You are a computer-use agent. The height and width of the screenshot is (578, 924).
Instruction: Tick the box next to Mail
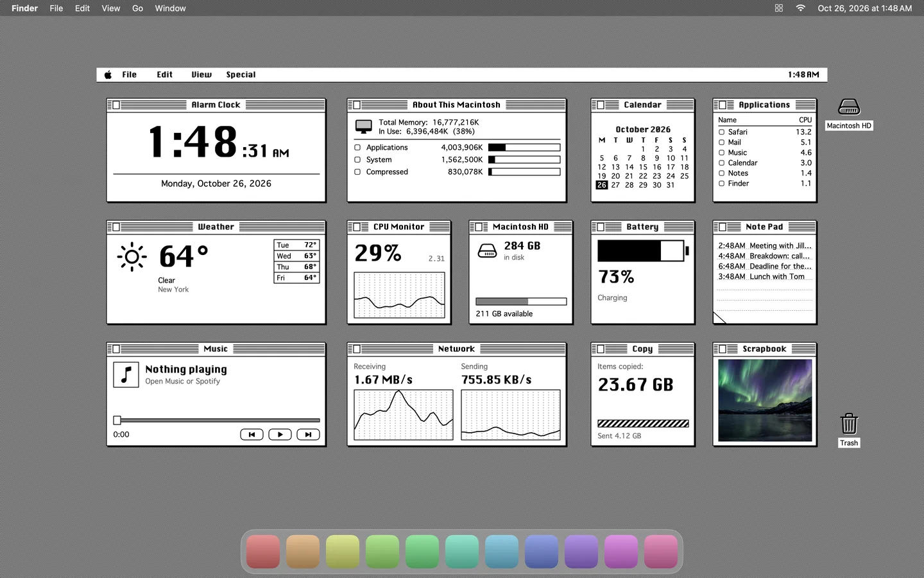(721, 143)
